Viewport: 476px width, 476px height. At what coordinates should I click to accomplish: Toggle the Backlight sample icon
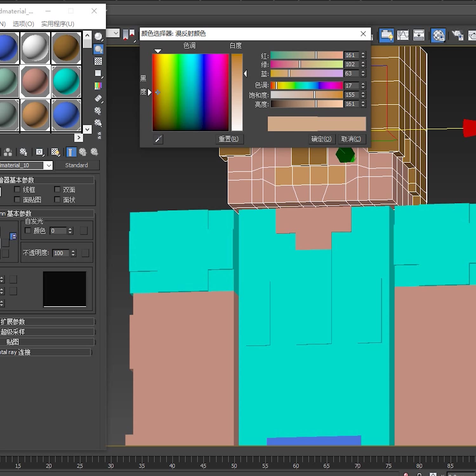click(x=99, y=49)
